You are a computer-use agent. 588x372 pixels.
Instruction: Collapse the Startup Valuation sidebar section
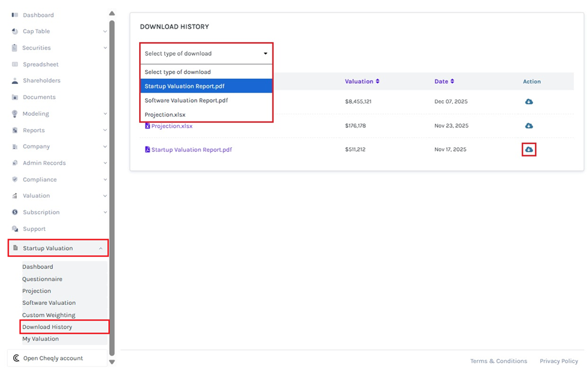100,249
